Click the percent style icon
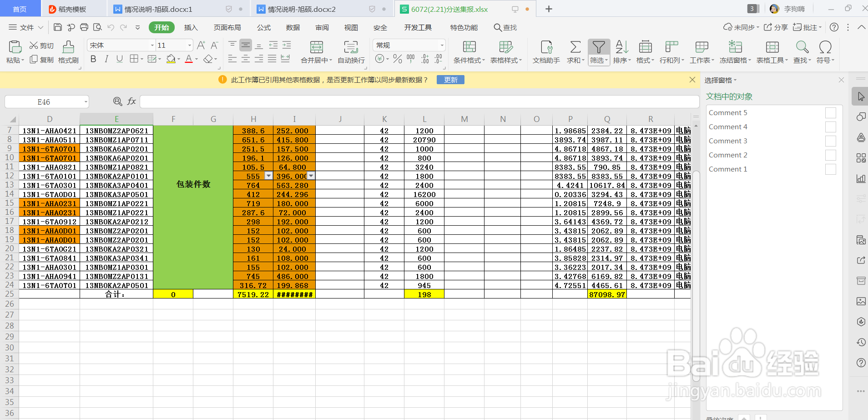Image resolution: width=868 pixels, height=420 pixels. click(x=398, y=59)
